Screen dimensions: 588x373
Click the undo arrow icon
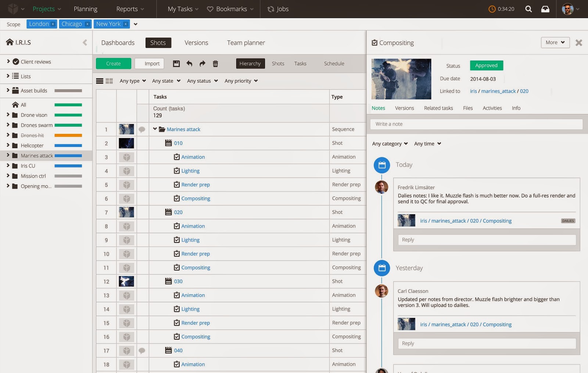[x=190, y=64]
